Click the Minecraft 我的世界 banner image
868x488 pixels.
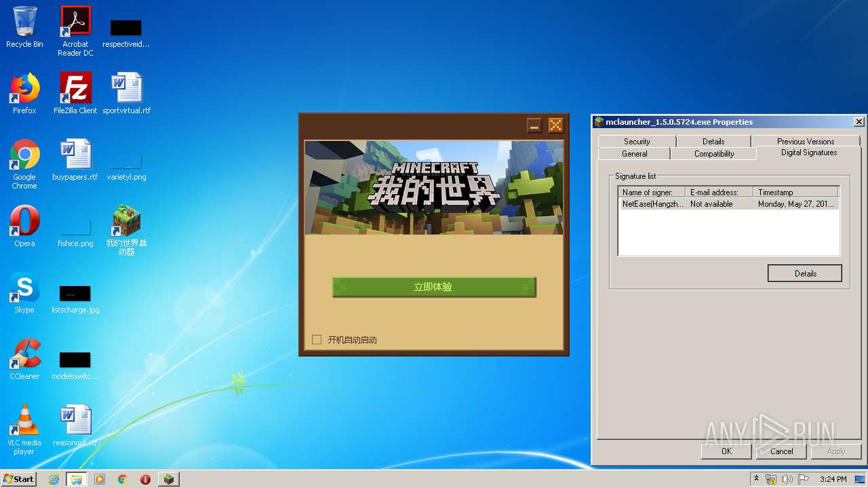click(434, 188)
